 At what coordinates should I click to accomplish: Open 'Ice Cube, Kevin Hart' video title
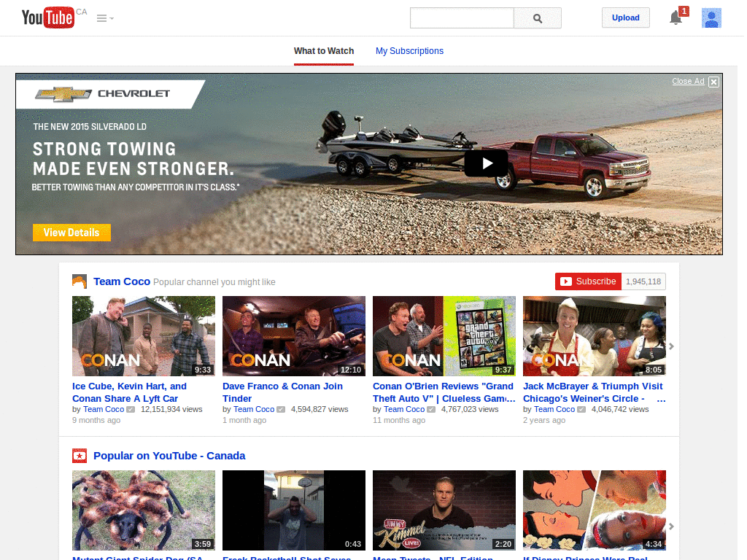129,392
